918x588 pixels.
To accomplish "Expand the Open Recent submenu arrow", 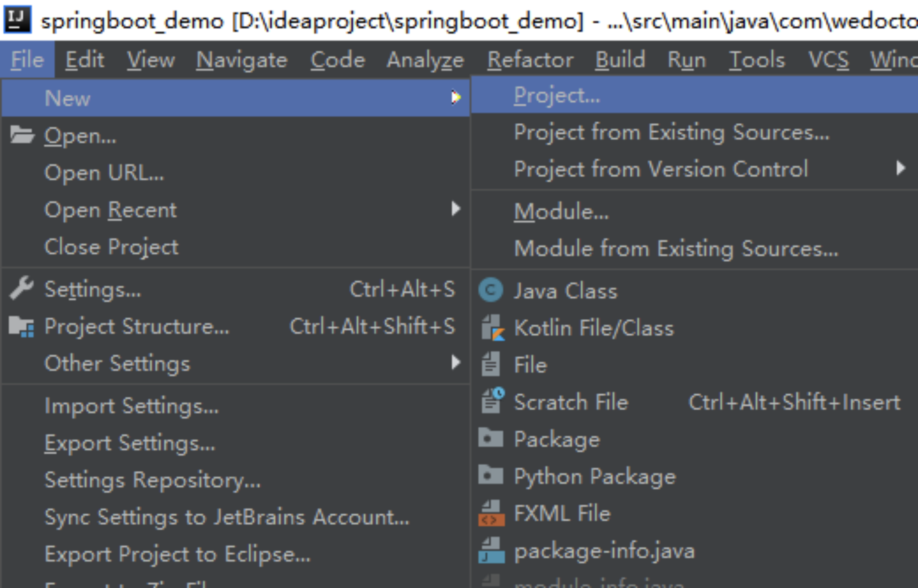I will 456,209.
